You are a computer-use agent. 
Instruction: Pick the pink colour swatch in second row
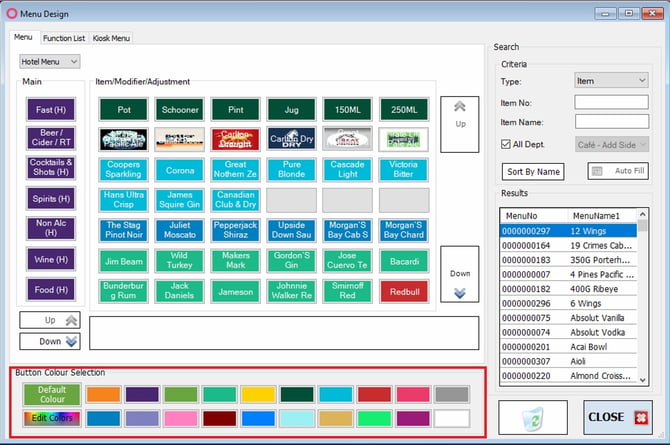(x=180, y=418)
